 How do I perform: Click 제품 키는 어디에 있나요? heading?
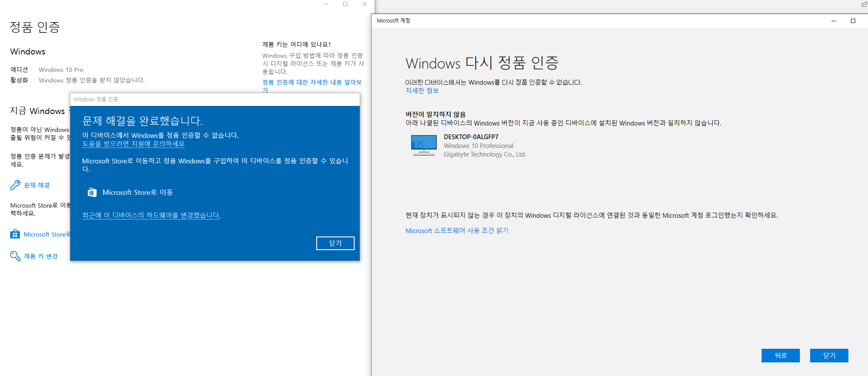296,44
